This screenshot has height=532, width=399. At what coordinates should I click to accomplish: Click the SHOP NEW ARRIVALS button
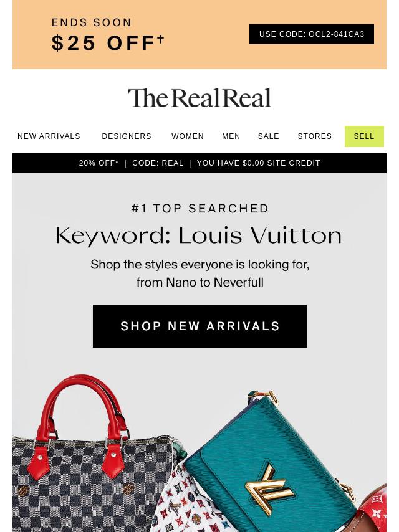[x=199, y=326]
